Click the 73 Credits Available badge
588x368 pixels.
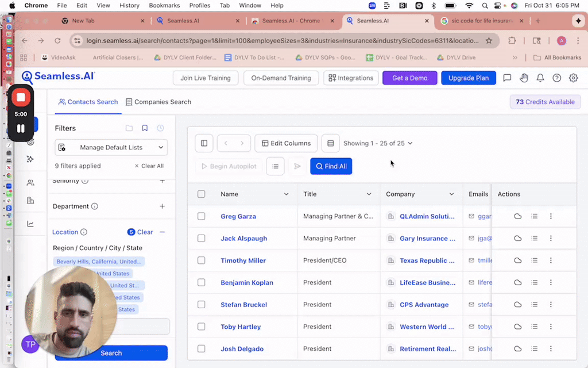tap(545, 102)
